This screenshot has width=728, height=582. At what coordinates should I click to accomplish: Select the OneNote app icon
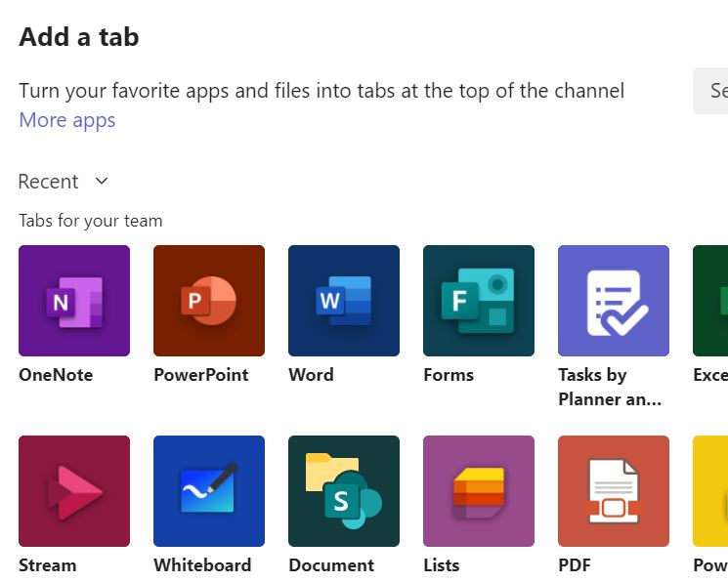pos(74,301)
